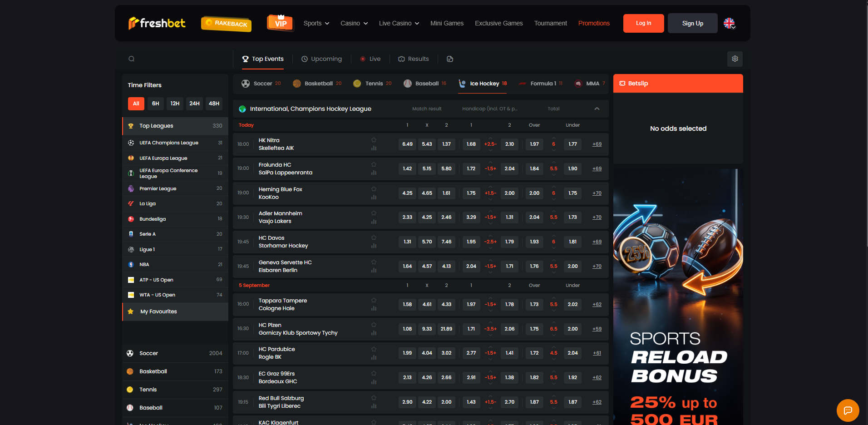The width and height of the screenshot is (868, 425).
Task: Raise total line for HC Davos match
Action: [x=553, y=236]
